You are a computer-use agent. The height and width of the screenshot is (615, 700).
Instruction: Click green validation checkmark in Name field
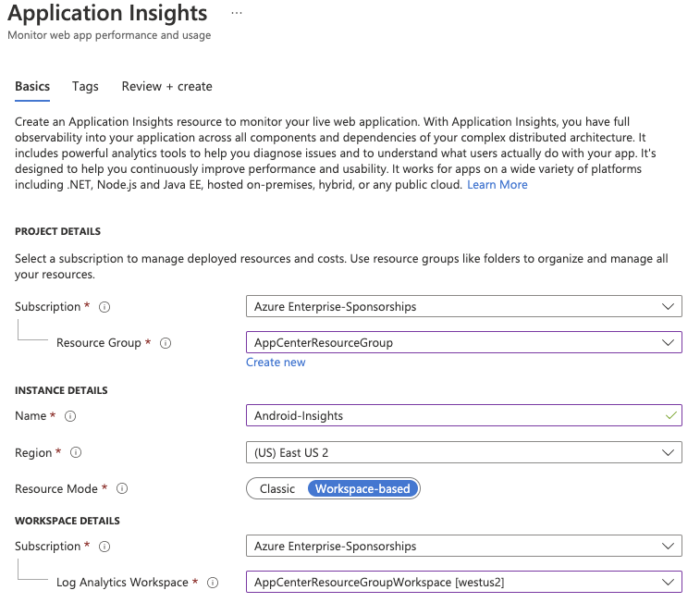point(671,415)
